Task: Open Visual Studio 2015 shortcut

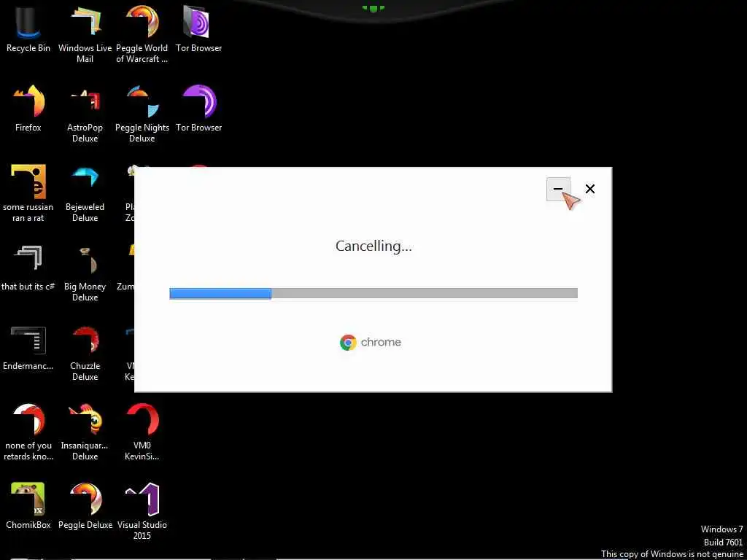Action: (x=142, y=511)
